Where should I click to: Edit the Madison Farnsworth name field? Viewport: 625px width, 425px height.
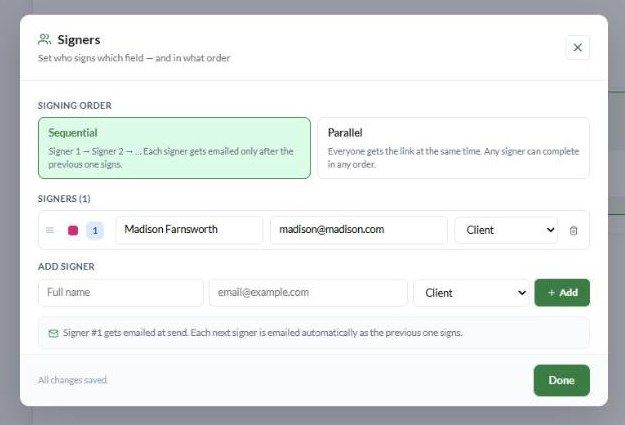(x=189, y=230)
